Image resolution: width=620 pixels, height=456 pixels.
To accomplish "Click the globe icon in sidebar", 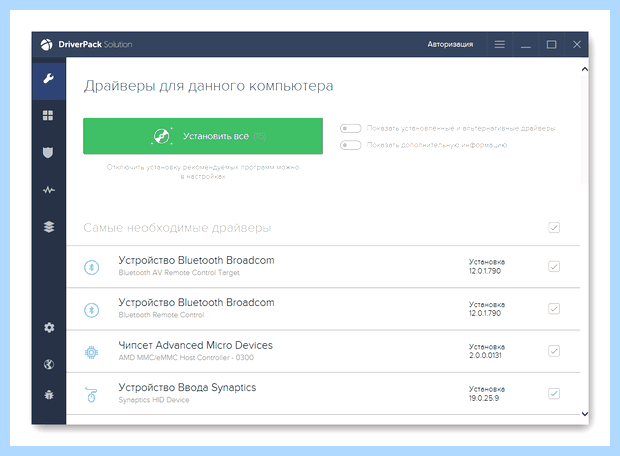I will point(49,364).
